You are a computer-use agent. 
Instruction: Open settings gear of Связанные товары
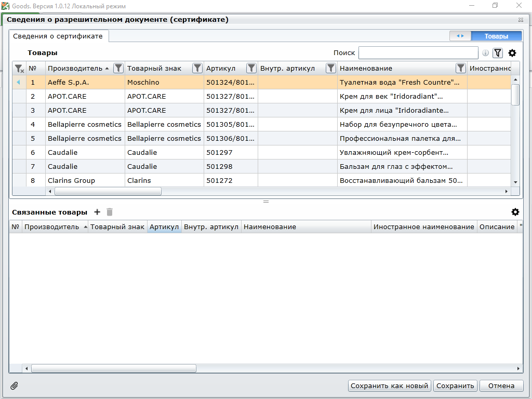pyautogui.click(x=515, y=212)
